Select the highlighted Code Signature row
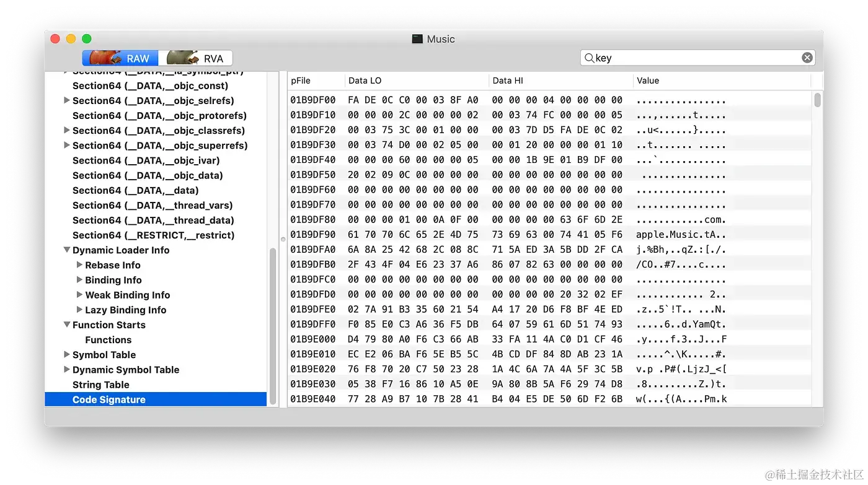The image size is (868, 485). (156, 400)
